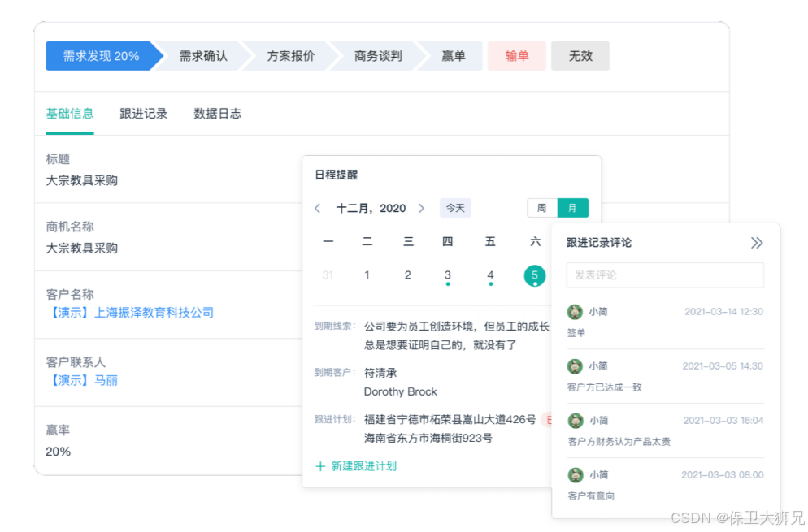Click due customer Dorothy Brock

[x=401, y=391]
